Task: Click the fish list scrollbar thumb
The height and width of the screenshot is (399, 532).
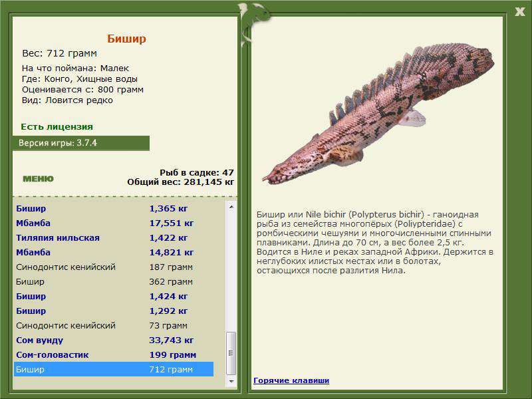Action: (231, 353)
